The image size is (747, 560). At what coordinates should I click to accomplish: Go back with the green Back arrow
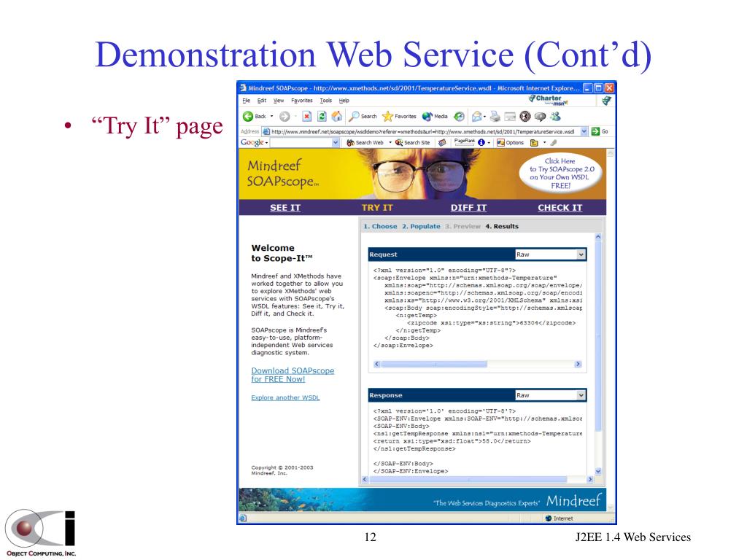[255, 116]
